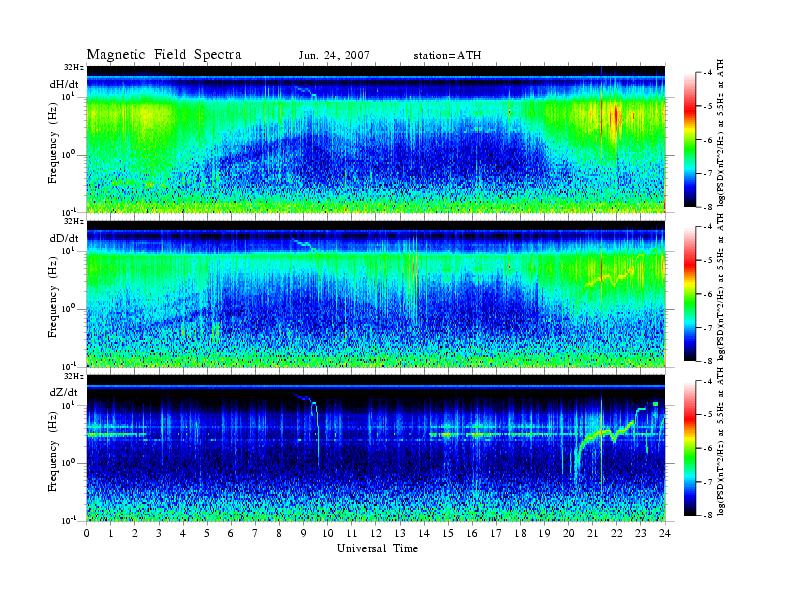The height and width of the screenshot is (612, 792).
Task: Click hour 18 on the time axis
Action: click(x=520, y=533)
